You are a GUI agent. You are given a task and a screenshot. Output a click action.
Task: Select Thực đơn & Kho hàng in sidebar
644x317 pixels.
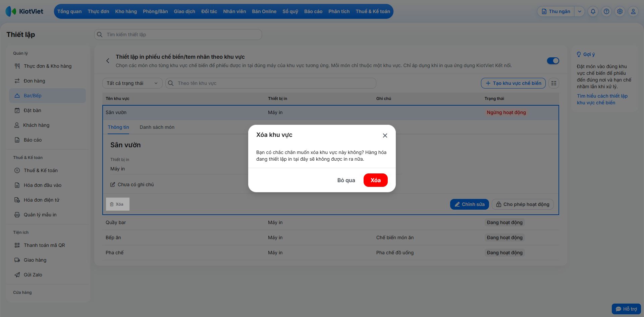point(47,66)
